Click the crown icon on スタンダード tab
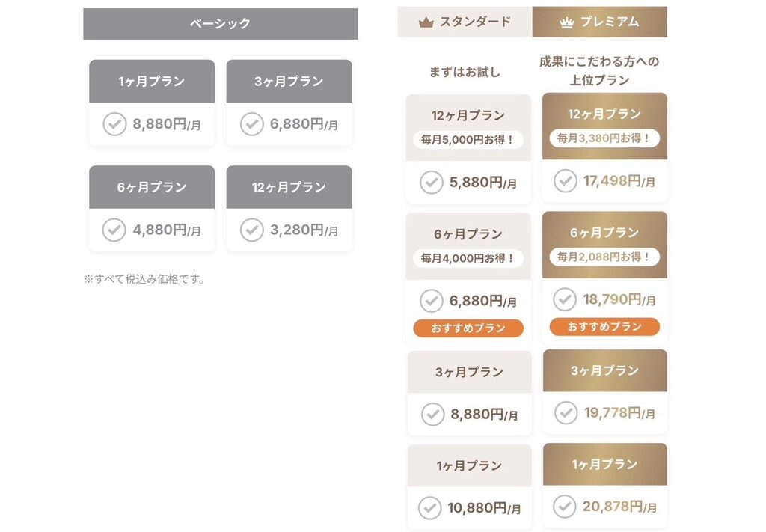The height and width of the screenshot is (532, 766). [426, 22]
